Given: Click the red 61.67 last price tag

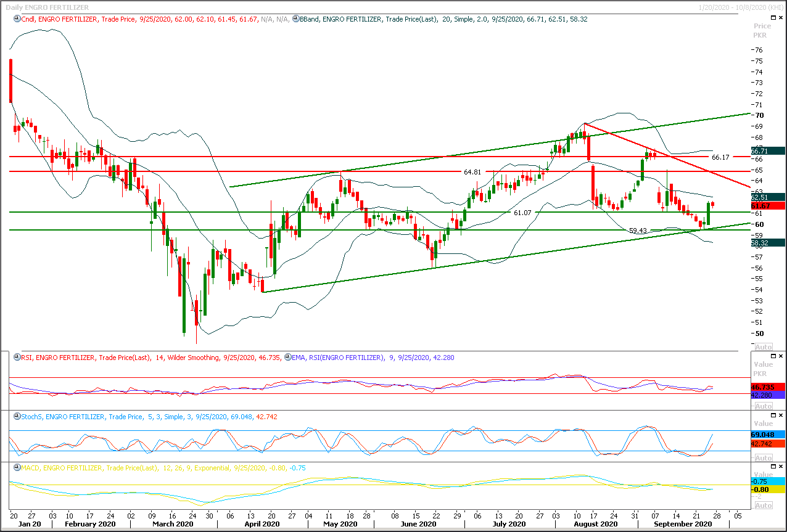Looking at the screenshot, I should coord(768,205).
